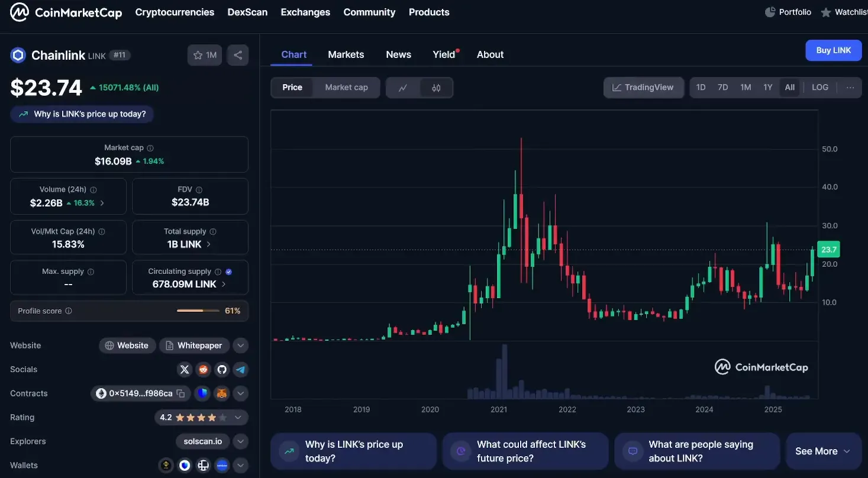868x478 pixels.
Task: Click the Profile score 61% progress bar
Action: (198, 311)
